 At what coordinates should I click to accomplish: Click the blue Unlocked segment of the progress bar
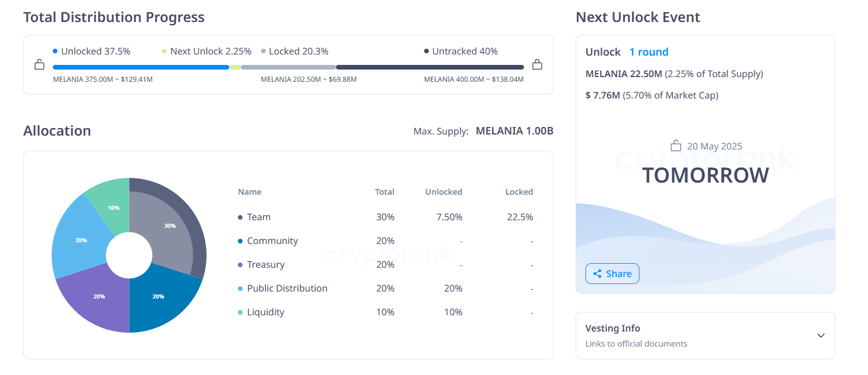139,67
